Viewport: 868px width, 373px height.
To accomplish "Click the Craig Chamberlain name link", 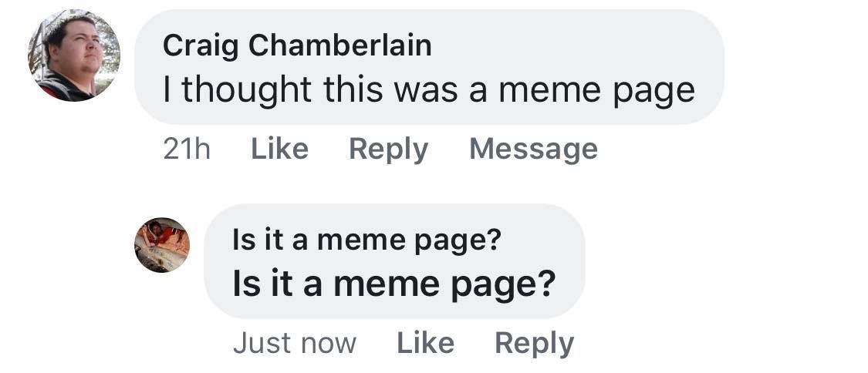I will [297, 45].
